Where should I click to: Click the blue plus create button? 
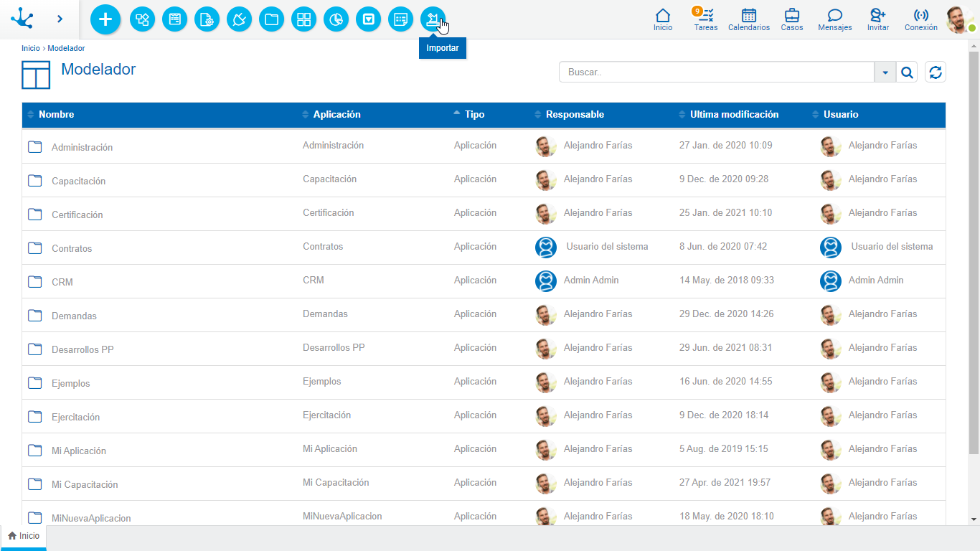pyautogui.click(x=105, y=19)
